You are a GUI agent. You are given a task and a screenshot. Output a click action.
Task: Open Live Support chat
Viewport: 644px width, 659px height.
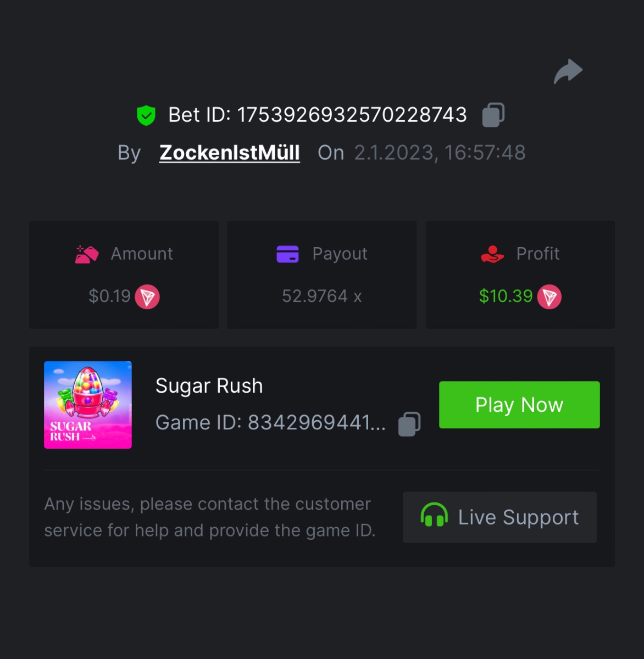(x=499, y=517)
